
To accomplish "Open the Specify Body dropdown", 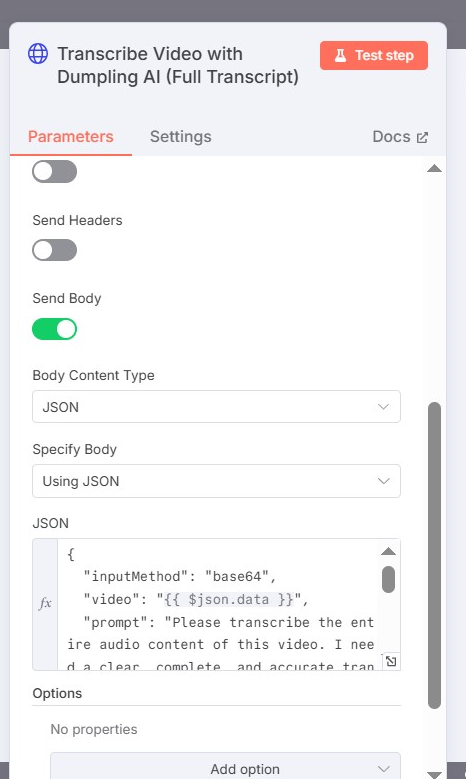I will (216, 481).
